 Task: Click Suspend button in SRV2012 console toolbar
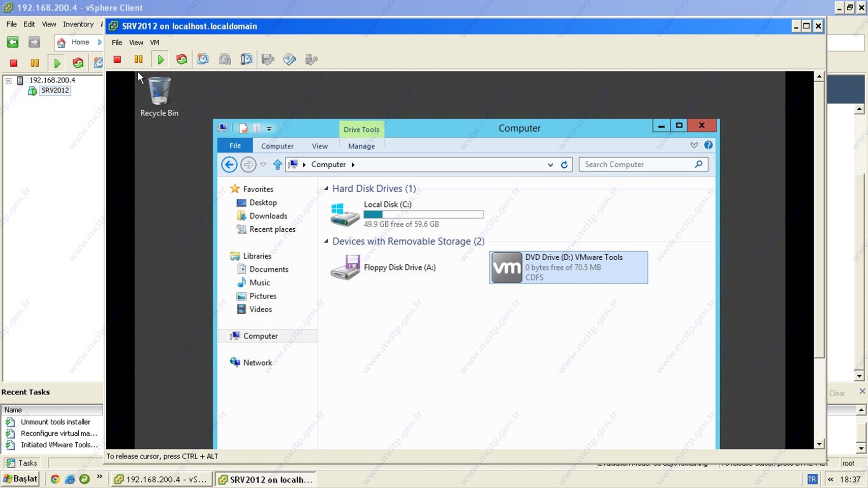138,59
